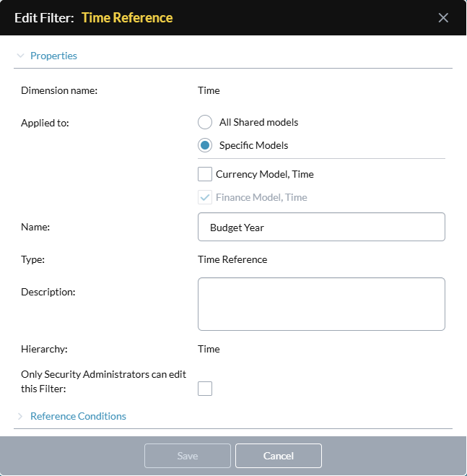Image resolution: width=467 pixels, height=476 pixels.
Task: Choose the Specific Models radio button
Action: point(205,145)
